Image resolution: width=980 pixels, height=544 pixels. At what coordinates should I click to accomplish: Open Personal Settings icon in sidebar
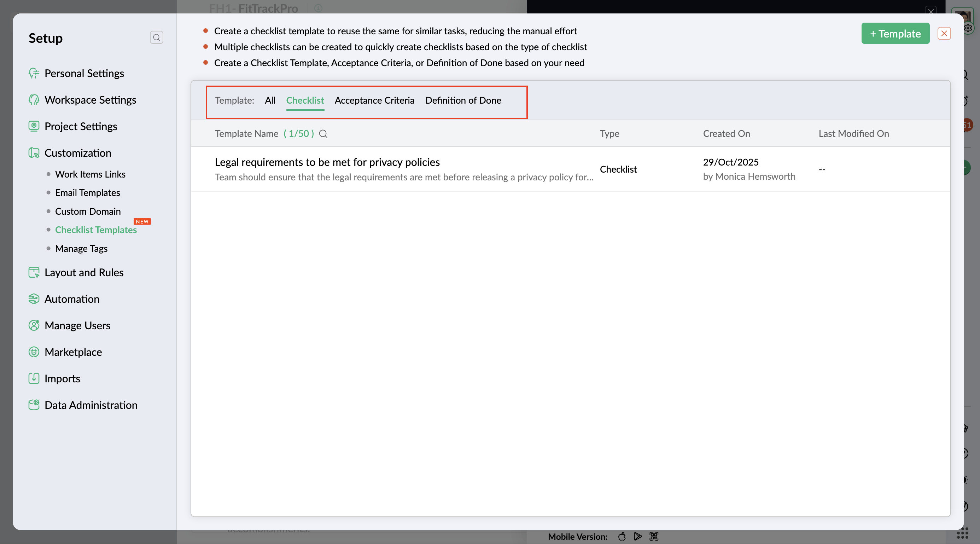tap(34, 73)
